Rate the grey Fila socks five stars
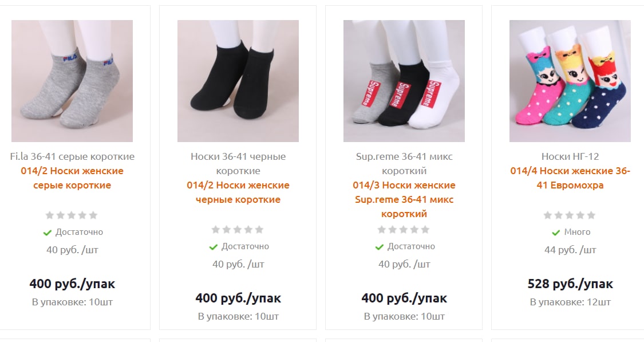The width and height of the screenshot is (644, 342). coord(94,215)
